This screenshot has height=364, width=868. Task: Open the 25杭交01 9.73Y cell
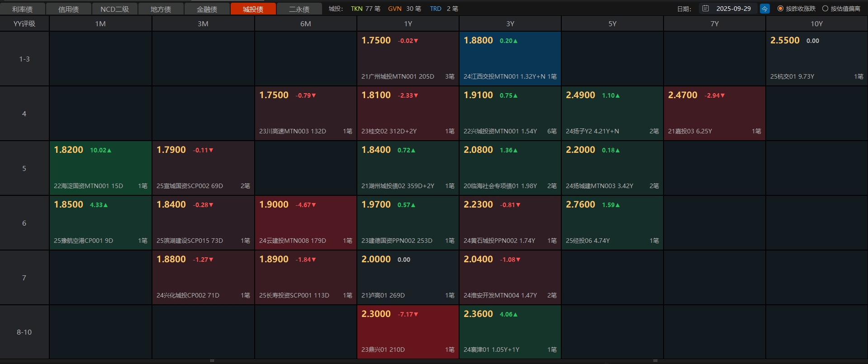(x=816, y=59)
